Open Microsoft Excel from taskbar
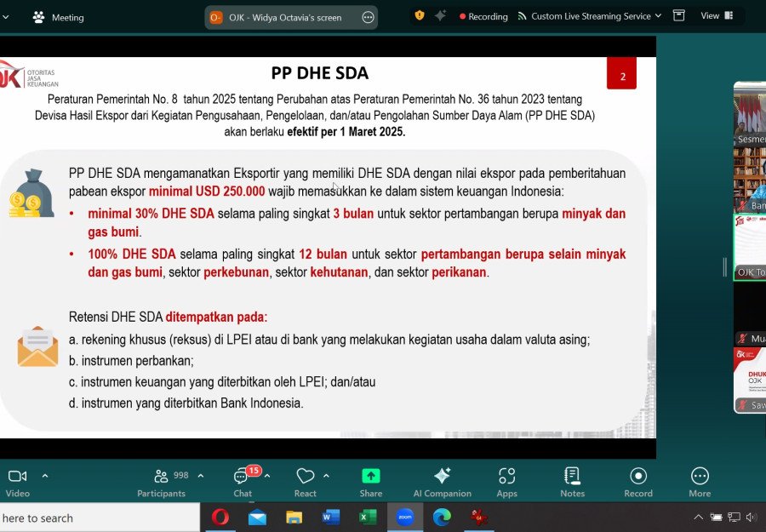The image size is (766, 532). 368,517
